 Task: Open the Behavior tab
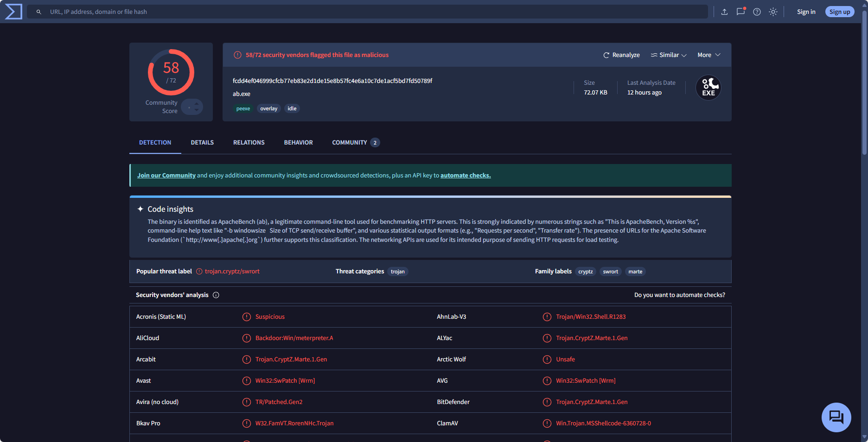click(299, 143)
